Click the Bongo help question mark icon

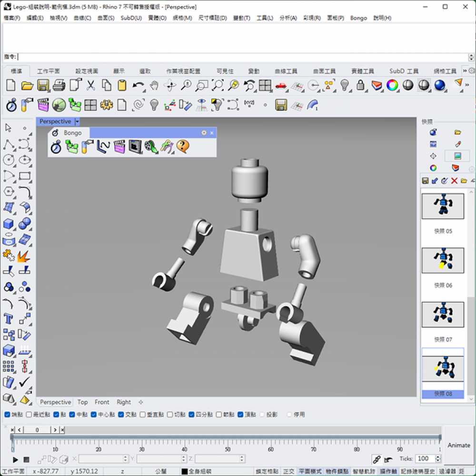click(183, 147)
